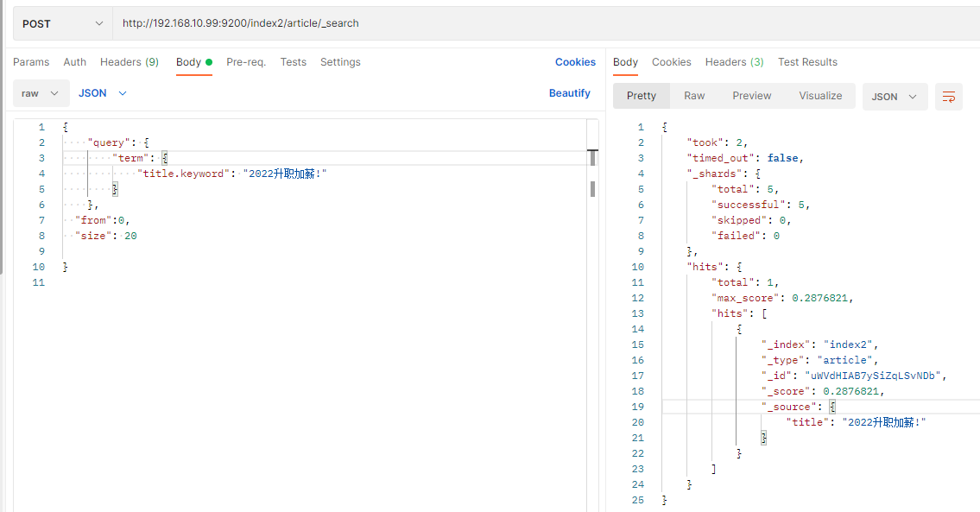
Task: Switch to request Params tab
Action: [31, 62]
